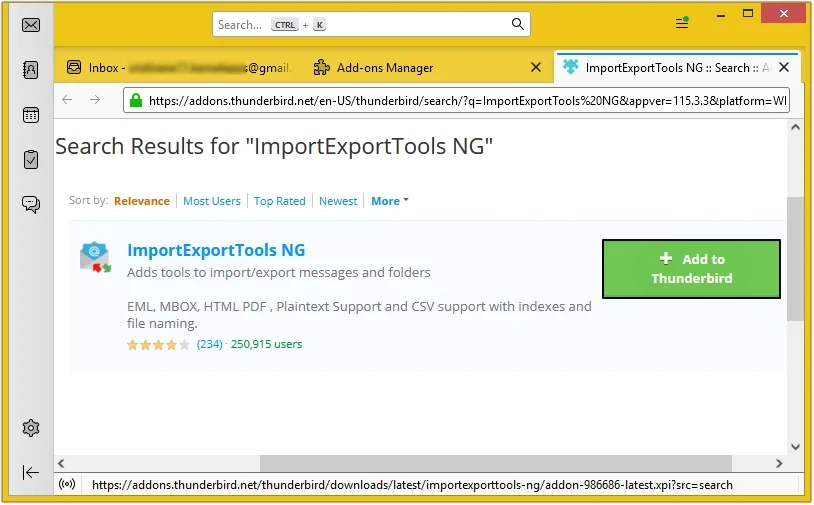The width and height of the screenshot is (814, 505).
Task: Open the Tasks space icon
Action: point(31,159)
